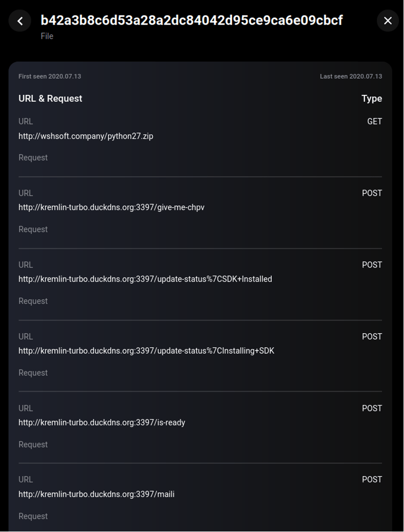Click the Type column header

pyautogui.click(x=371, y=98)
